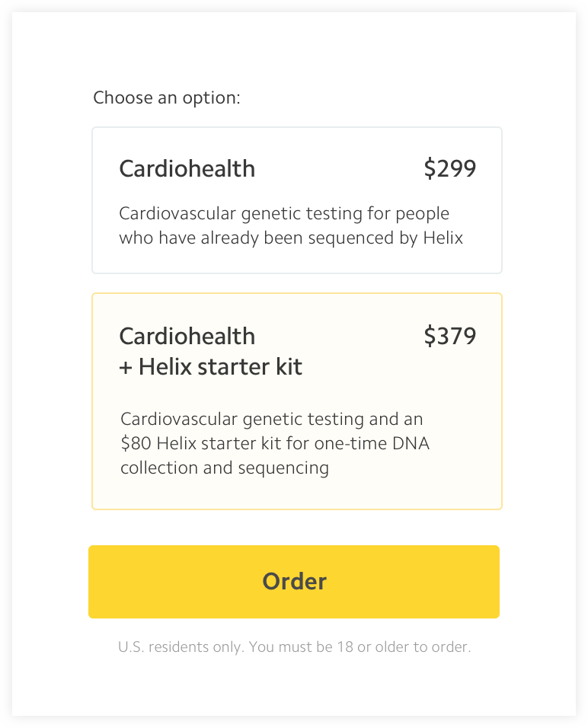Click the yellow Order button
Screen dimensions: 588x728
[294, 582]
